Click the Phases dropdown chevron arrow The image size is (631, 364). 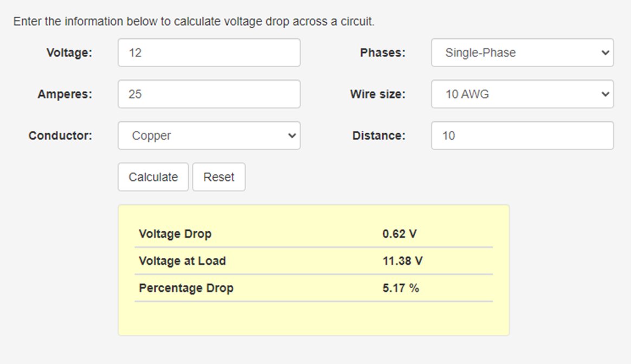[606, 53]
